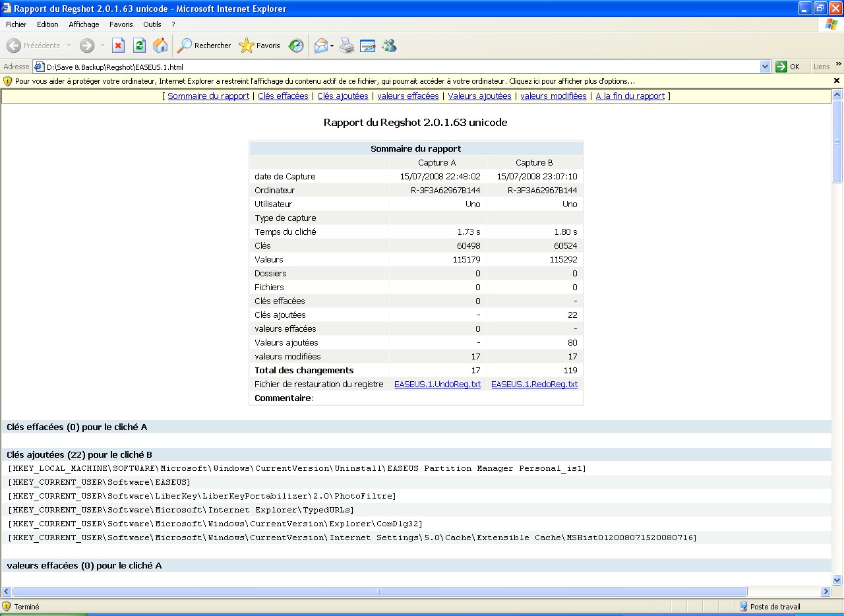Expand forward button history dropdown arrow
Screen dimensions: 844x616
[102, 46]
